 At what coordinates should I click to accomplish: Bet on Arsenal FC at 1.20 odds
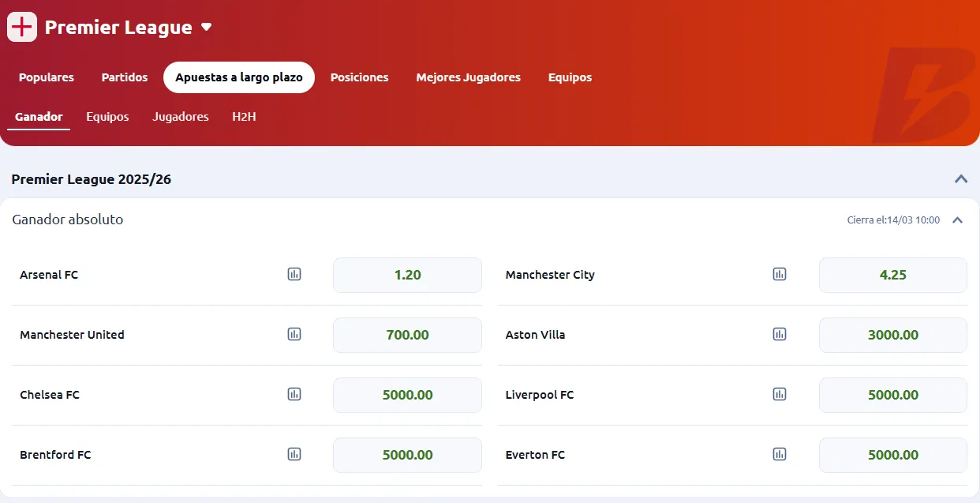tap(407, 276)
